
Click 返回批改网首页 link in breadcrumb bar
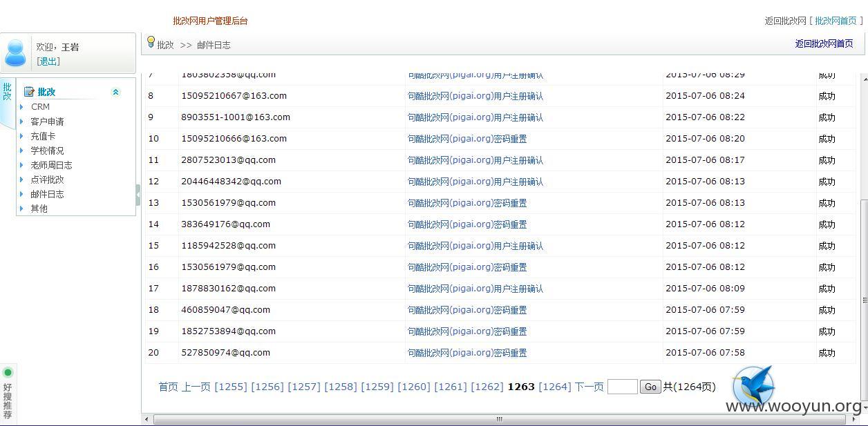click(824, 43)
